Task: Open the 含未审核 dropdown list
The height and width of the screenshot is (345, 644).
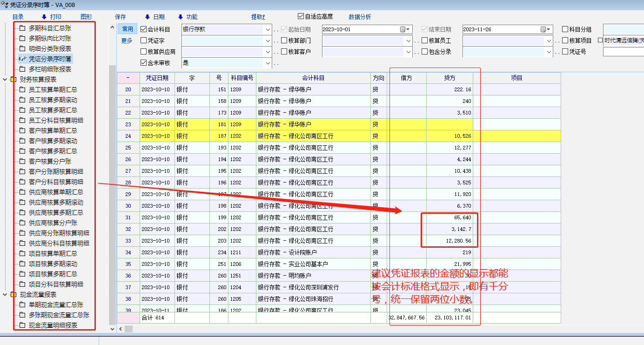Action: point(268,63)
